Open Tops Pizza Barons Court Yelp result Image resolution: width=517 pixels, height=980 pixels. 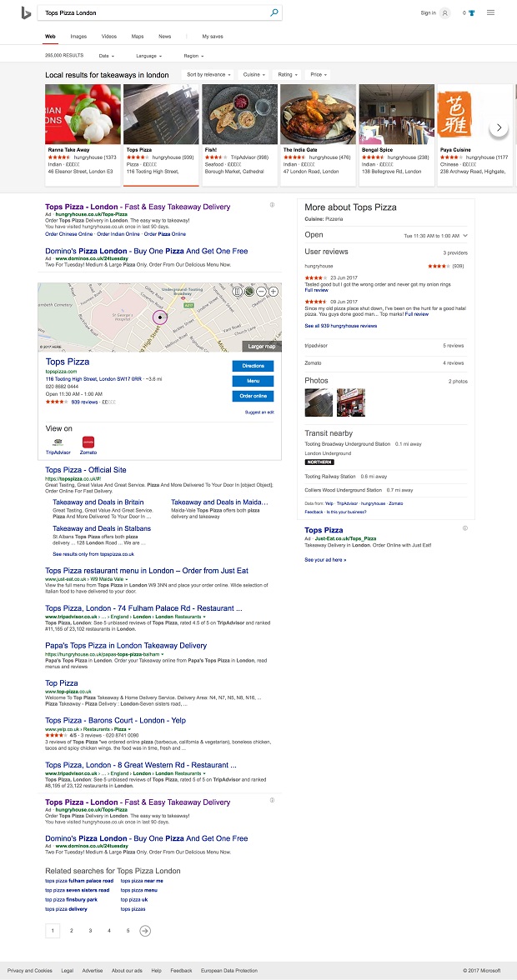[x=115, y=721]
